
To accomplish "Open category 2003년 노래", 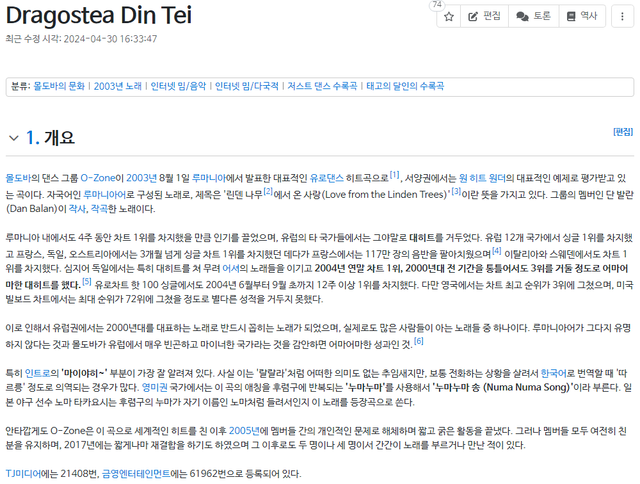I will (118, 86).
